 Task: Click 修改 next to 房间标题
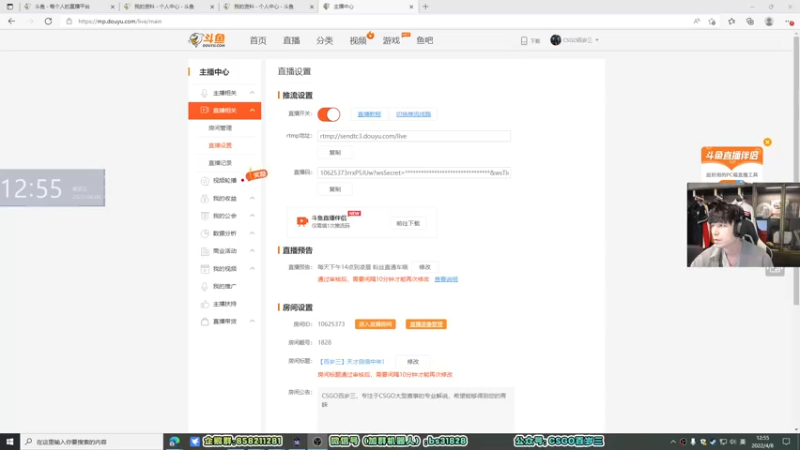coord(413,362)
